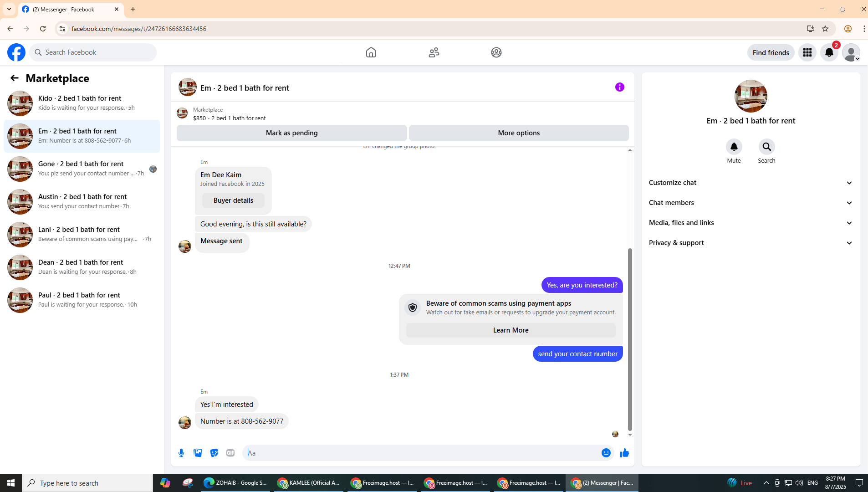The width and height of the screenshot is (868, 492).
Task: Attach a photo or file
Action: (x=198, y=453)
